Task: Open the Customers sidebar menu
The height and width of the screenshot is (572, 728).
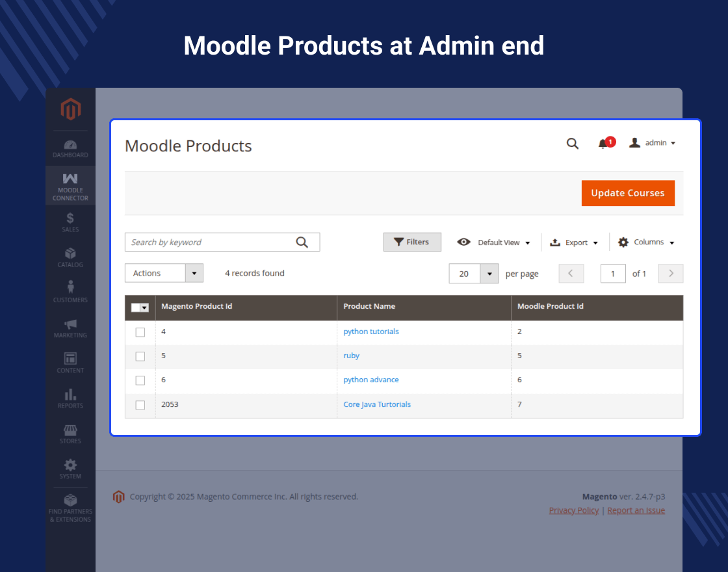Action: coord(71,292)
